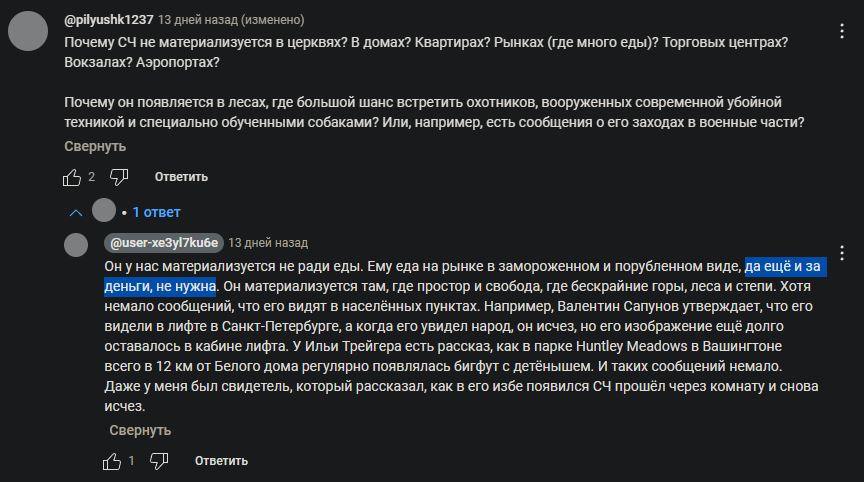Click 'Ответить' under the reply
The width and height of the screenshot is (864, 482).
click(222, 461)
